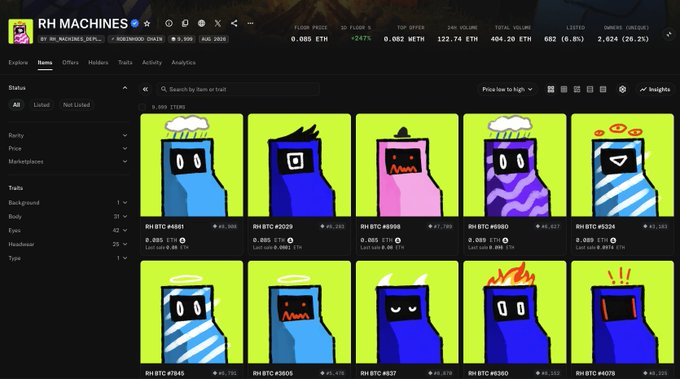
Task: Click the RH MACHINES collection avatar
Action: (20, 31)
